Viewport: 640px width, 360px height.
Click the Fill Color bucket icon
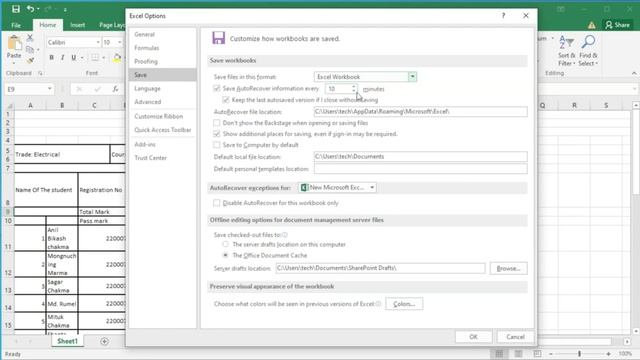[x=117, y=58]
